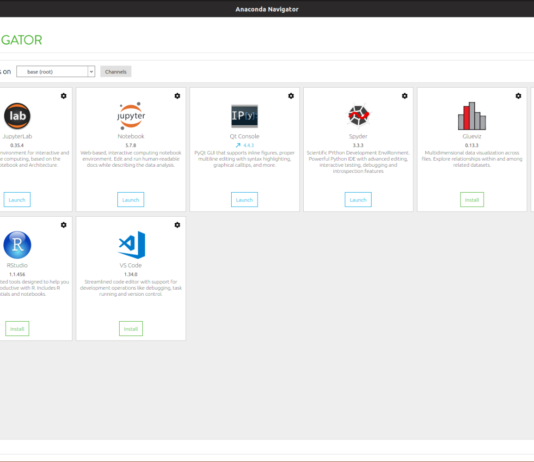The image size is (534, 462).
Task: Click the Spyder description text
Action: click(358, 162)
